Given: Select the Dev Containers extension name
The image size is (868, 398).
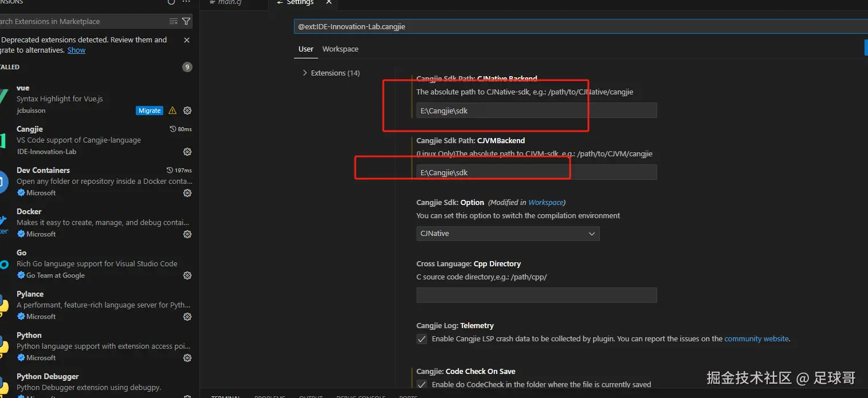Looking at the screenshot, I should [43, 171].
